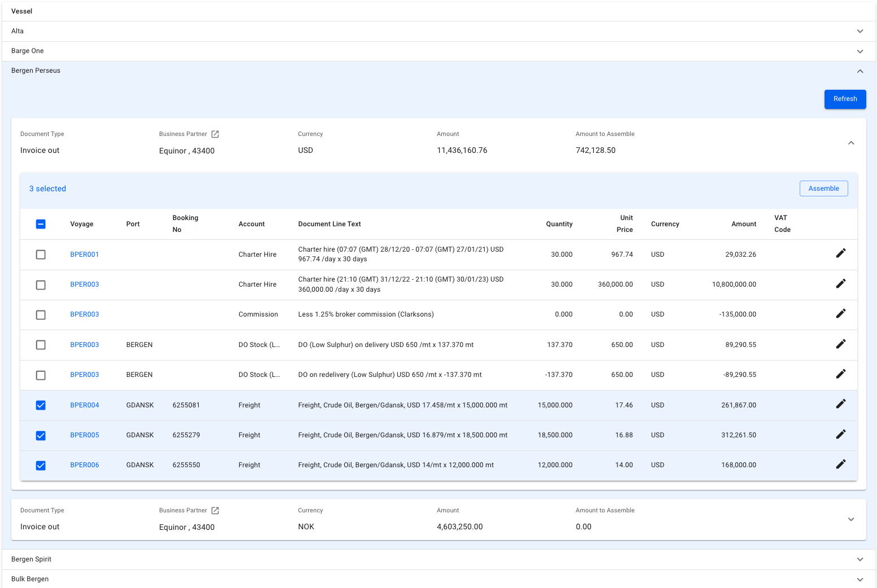Uncheck the BPER005 row checkbox
Screen dimensions: 877x588
tap(41, 435)
